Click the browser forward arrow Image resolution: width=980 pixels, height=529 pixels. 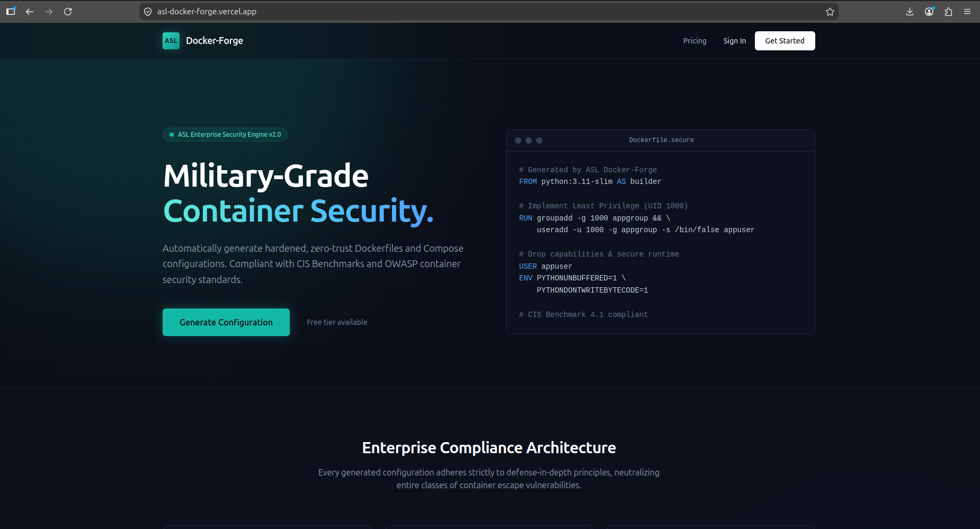49,12
